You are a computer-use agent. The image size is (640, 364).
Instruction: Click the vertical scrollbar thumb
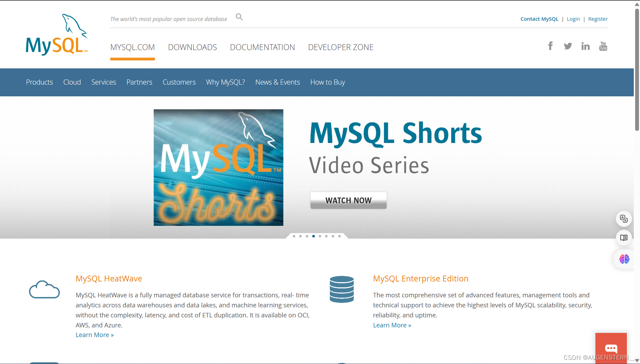point(637,69)
